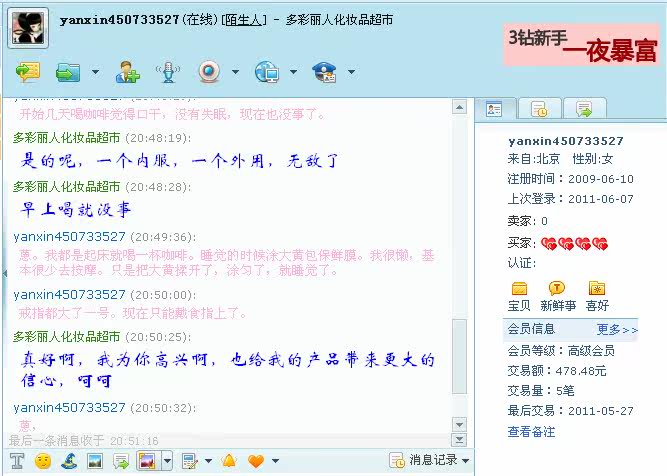
Task: Switch to the history clock tab
Action: coord(539,109)
